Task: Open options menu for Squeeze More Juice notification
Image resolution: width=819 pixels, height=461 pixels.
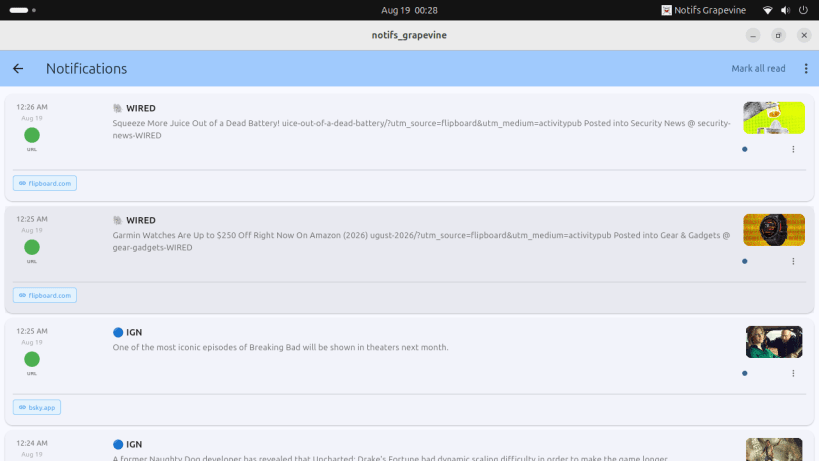Action: pos(793,149)
